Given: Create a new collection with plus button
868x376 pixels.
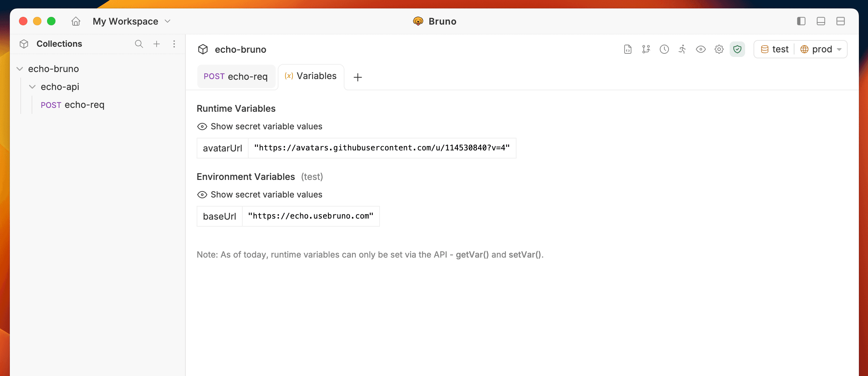Looking at the screenshot, I should 157,44.
